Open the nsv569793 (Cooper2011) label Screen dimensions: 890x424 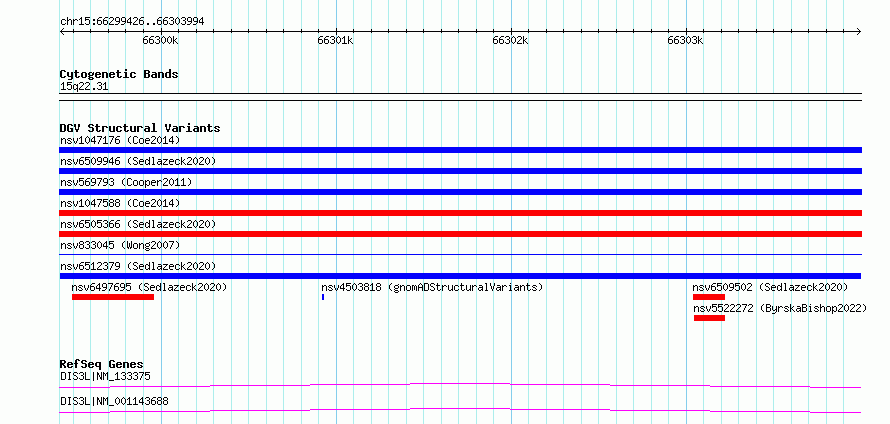tap(126, 182)
